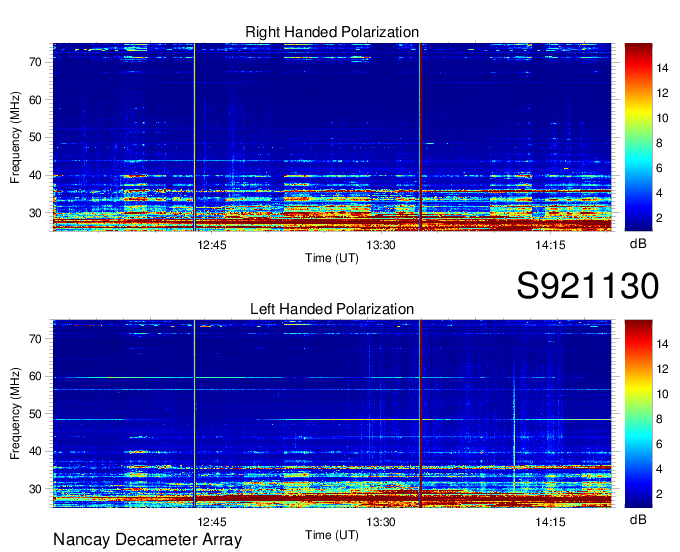Click the 50 MHz tick of Right Handed plot

click(36, 137)
